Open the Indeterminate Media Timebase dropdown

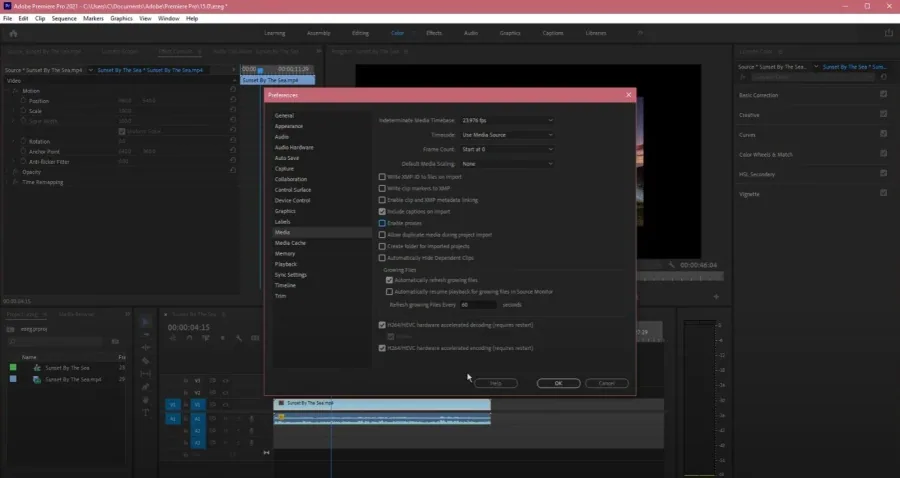click(507, 121)
